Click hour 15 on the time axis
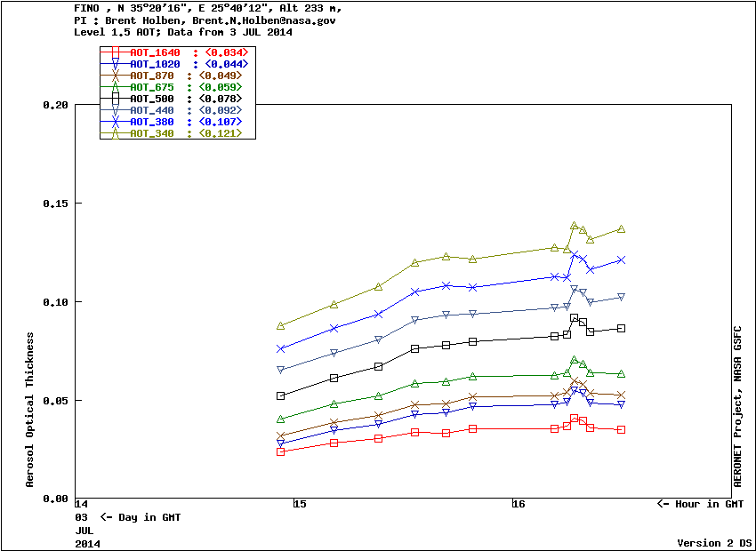The width and height of the screenshot is (756, 551). coord(300,505)
